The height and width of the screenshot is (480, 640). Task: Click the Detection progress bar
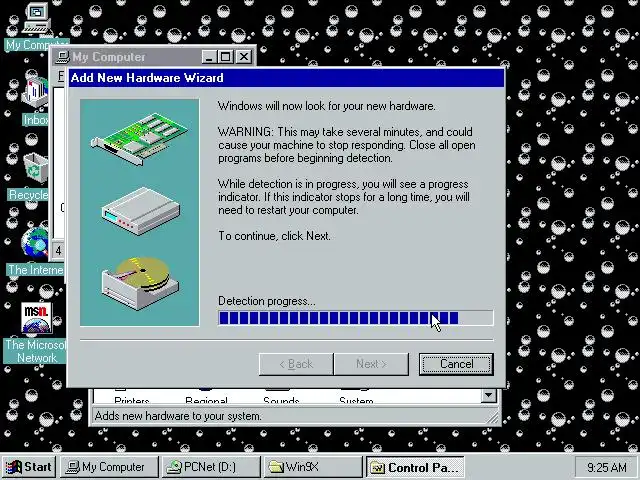356,318
